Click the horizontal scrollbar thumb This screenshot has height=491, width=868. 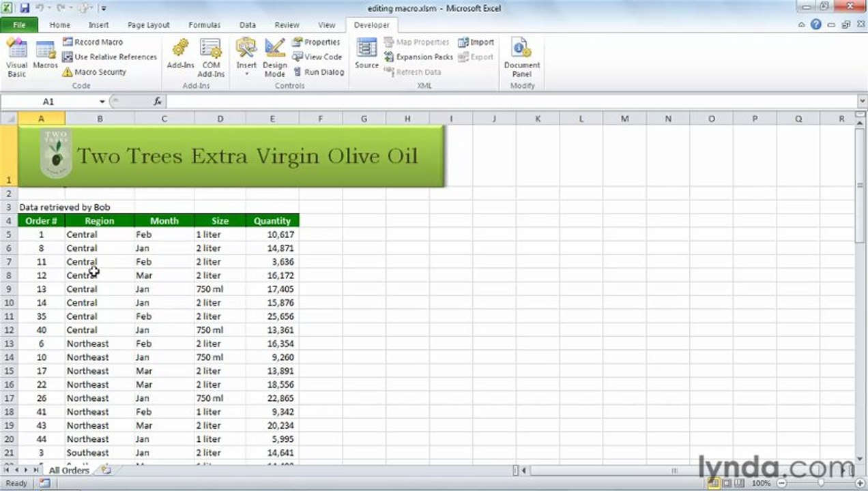point(674,471)
